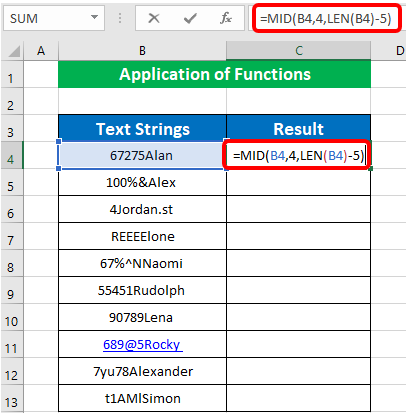Select column A header
The height and width of the screenshot is (413, 406).
click(41, 51)
